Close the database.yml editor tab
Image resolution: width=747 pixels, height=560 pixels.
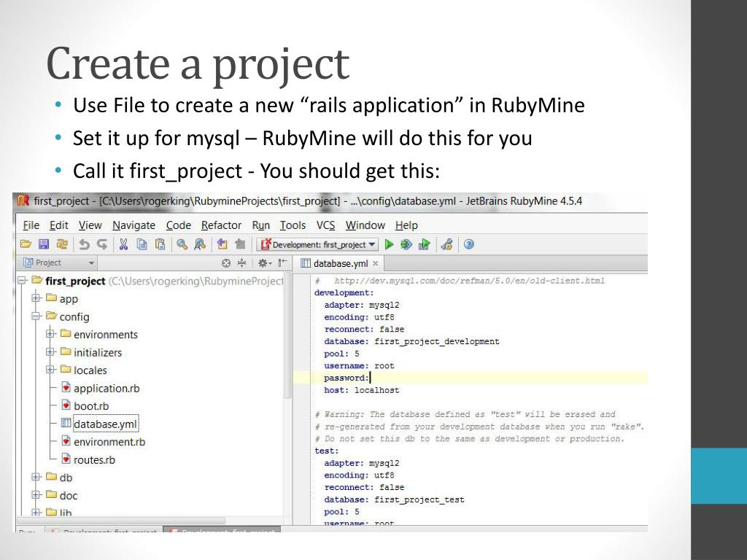point(376,263)
